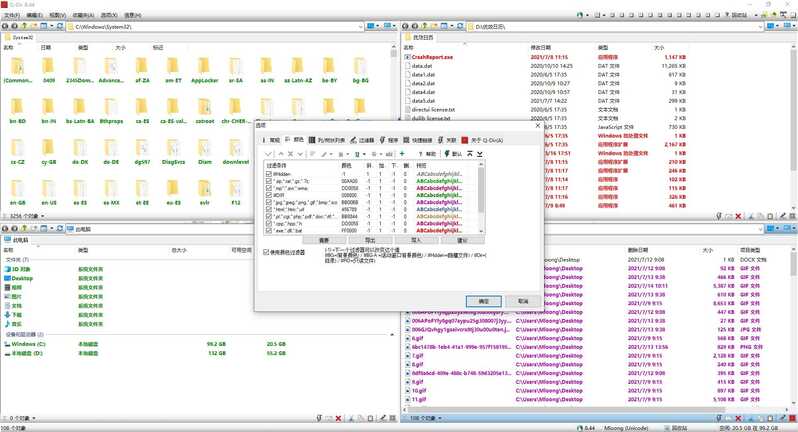Toggle the use color filters checkbox
Viewport: 798px width, 432px height.
[x=267, y=252]
